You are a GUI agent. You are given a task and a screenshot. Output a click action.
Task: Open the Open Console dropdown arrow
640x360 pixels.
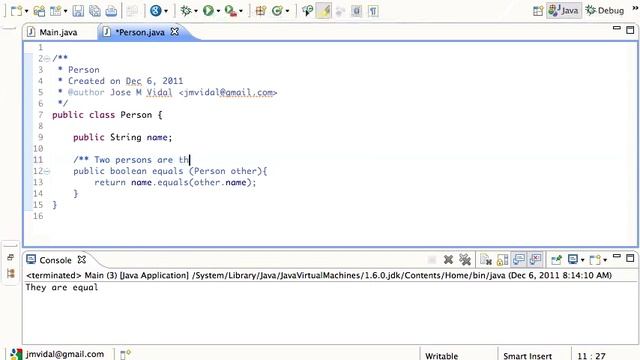pos(605,260)
